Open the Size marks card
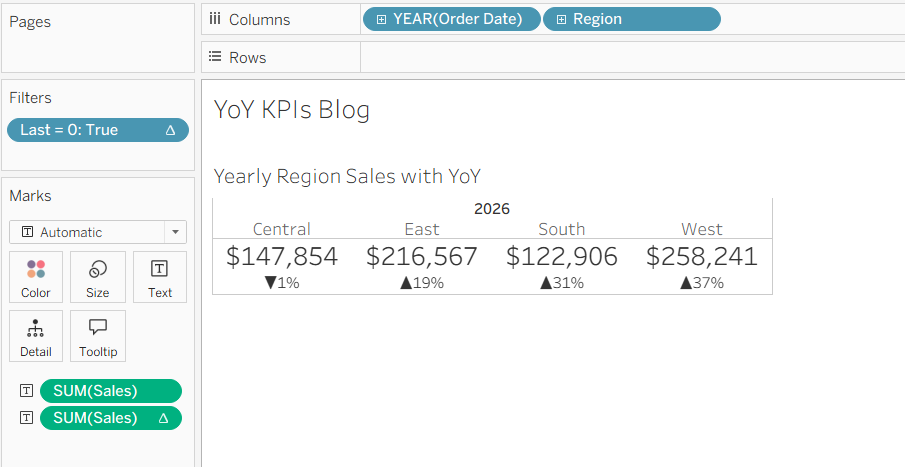905x467 pixels. (98, 277)
